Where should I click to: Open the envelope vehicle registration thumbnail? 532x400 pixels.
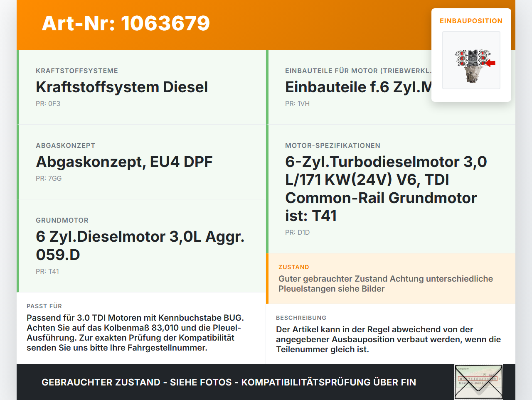click(x=478, y=382)
